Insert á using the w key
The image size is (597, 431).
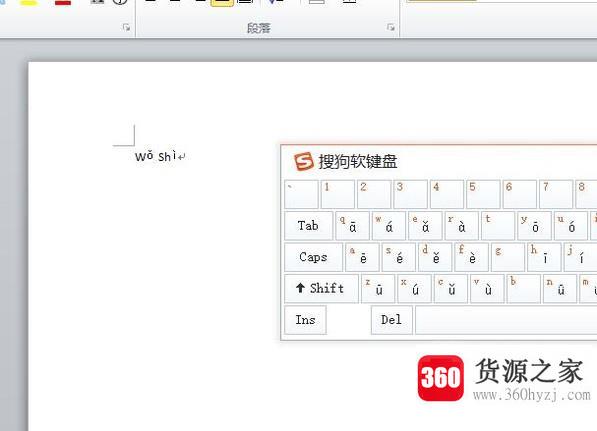point(388,225)
